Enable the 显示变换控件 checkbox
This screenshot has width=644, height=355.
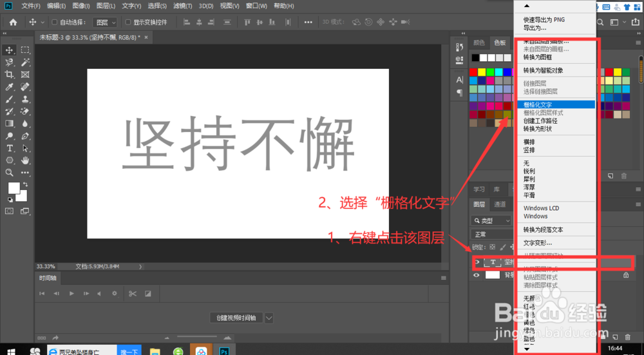point(128,22)
